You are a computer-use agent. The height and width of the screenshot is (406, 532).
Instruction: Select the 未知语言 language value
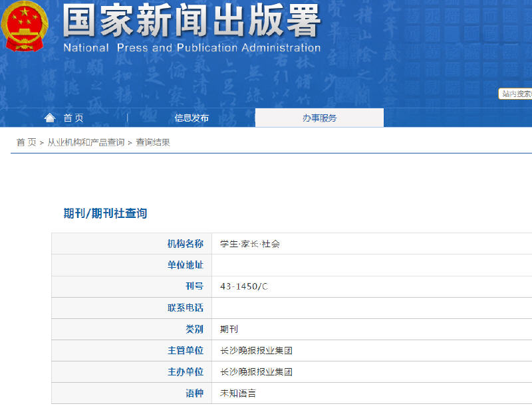pyautogui.click(x=238, y=393)
